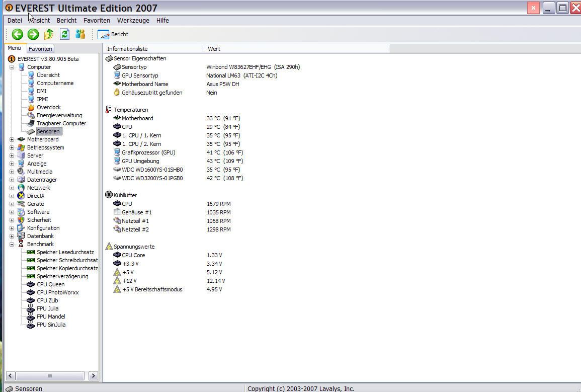The width and height of the screenshot is (581, 392).
Task: Click the Temperaturen thermometer icon
Action: [108, 110]
